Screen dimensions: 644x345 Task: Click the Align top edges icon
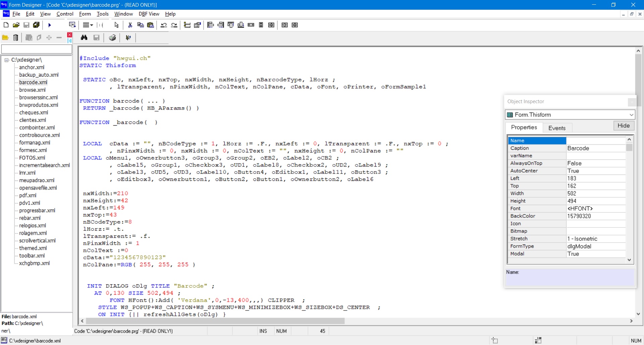(231, 25)
